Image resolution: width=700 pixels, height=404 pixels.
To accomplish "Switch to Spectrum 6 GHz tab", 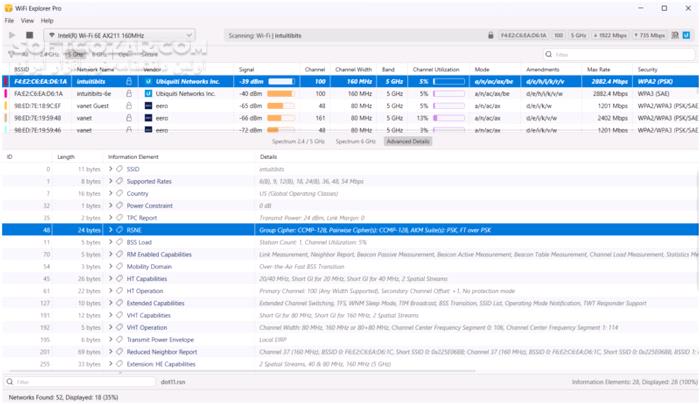I will pos(355,142).
